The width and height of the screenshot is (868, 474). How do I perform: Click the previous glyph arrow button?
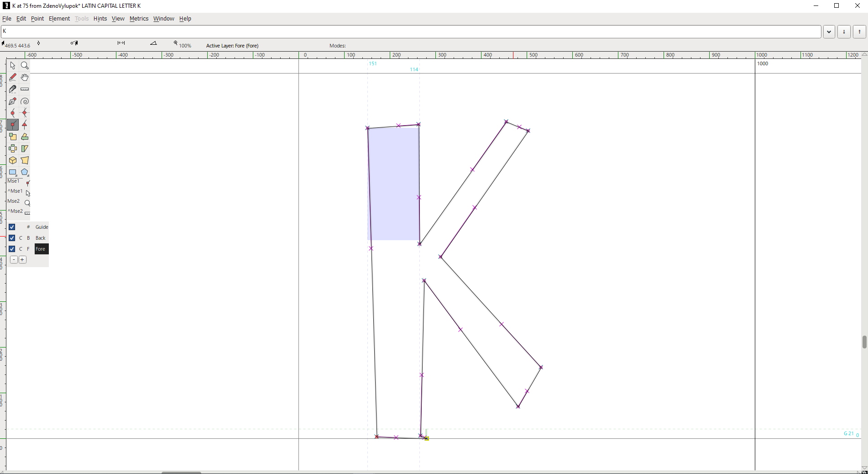(x=844, y=32)
